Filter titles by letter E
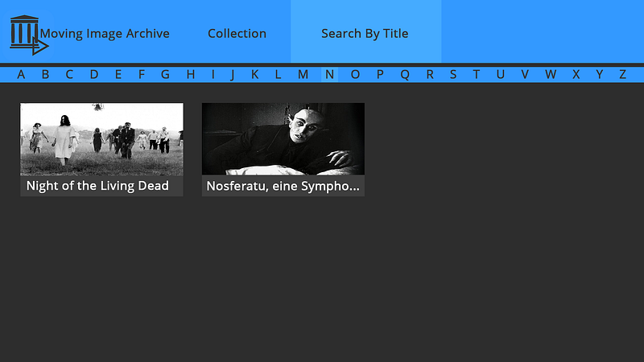Viewport: 644px width, 362px height. (118, 74)
